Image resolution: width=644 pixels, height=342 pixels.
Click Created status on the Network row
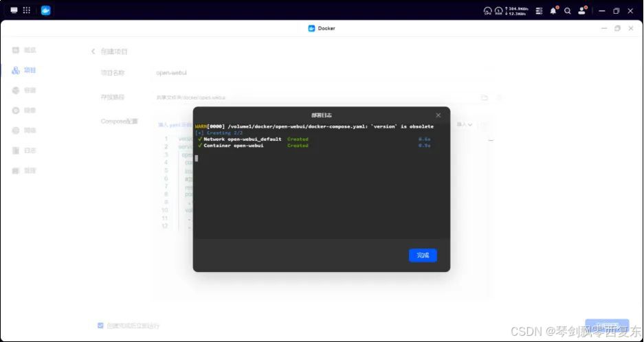click(298, 139)
